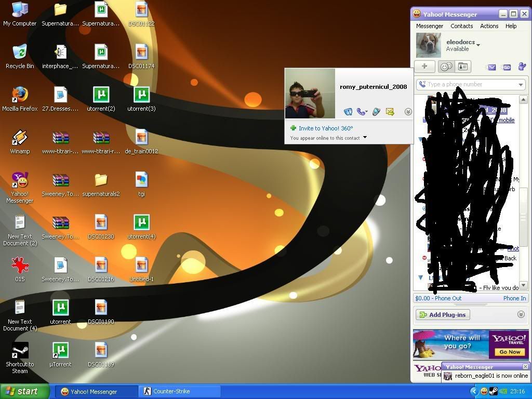Open the Actions menu
The height and width of the screenshot is (399, 532).
tap(489, 26)
